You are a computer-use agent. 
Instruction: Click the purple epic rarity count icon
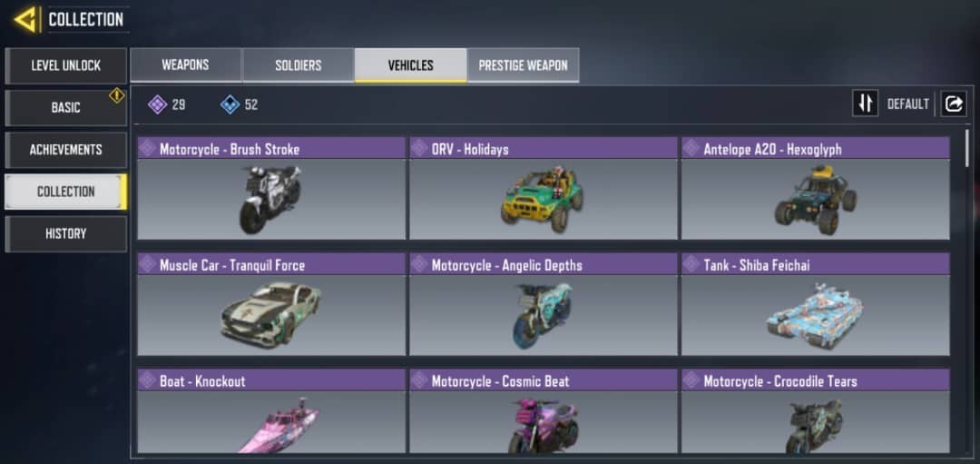pos(157,104)
